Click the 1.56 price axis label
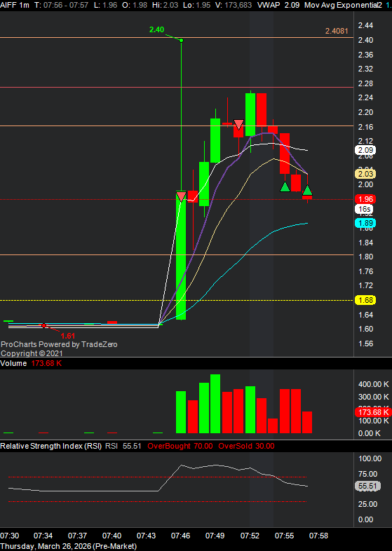 [x=365, y=343]
